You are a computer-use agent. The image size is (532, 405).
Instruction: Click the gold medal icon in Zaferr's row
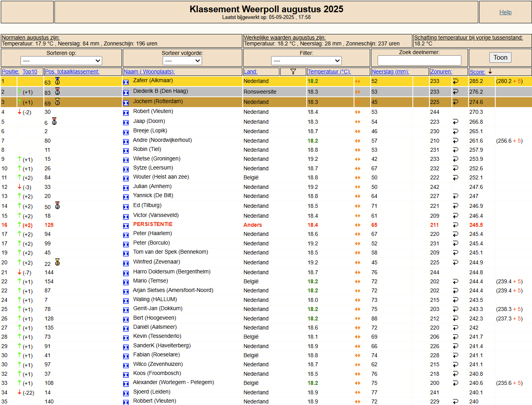click(57, 81)
